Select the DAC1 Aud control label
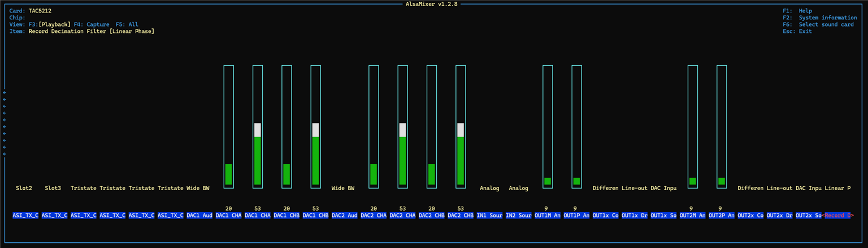This screenshot has width=868, height=248. click(199, 215)
